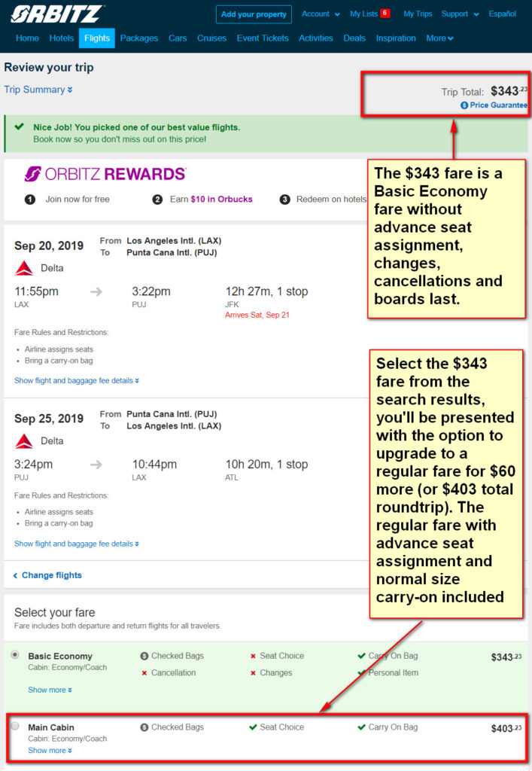This screenshot has width=532, height=771.
Task: Expand Show more under Basic Economy
Action: tap(50, 690)
